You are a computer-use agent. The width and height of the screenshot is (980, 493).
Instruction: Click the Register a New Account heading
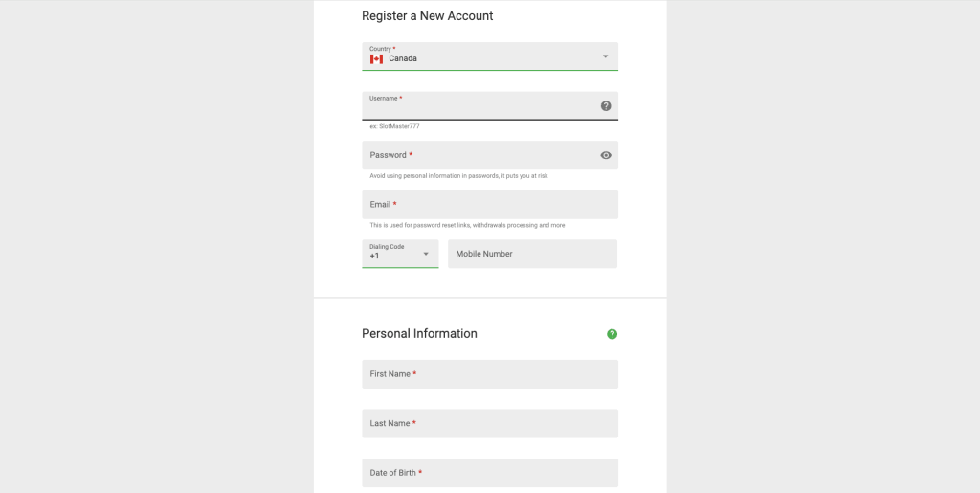tap(427, 16)
